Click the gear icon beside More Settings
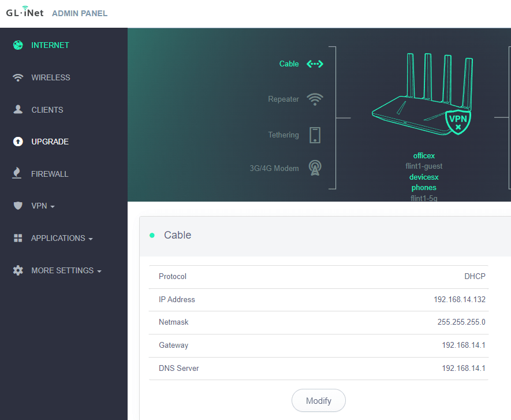 18,270
